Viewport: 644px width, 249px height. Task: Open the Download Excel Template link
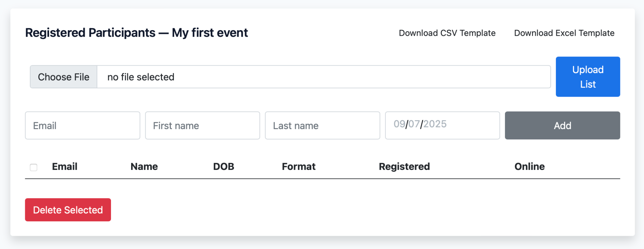(x=564, y=33)
